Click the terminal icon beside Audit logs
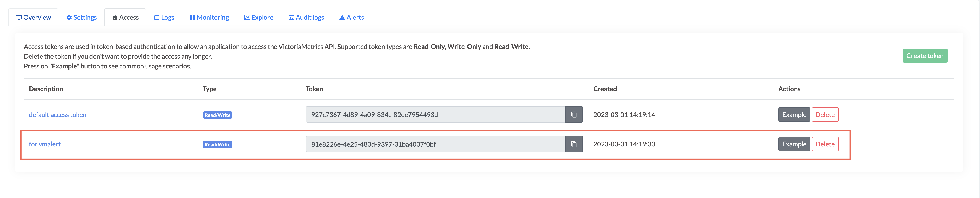980x198 pixels. 291,18
